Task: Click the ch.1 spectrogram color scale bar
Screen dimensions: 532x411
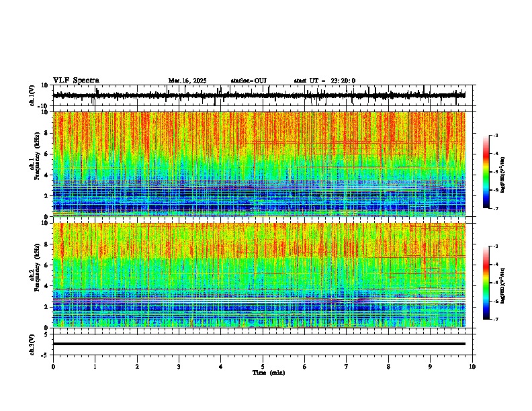Action: (486, 172)
